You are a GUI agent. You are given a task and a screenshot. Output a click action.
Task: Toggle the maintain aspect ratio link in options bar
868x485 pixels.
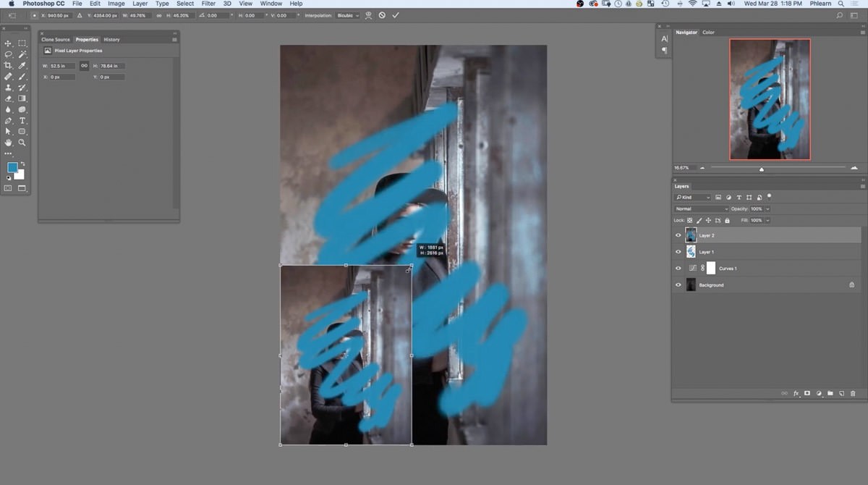click(159, 15)
